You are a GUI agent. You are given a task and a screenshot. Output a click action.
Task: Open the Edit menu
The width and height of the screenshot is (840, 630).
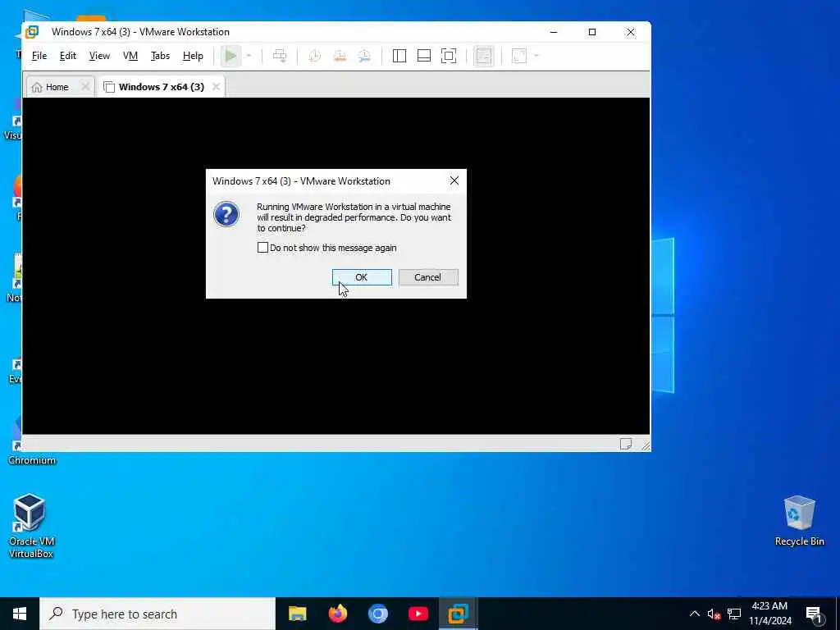pyautogui.click(x=67, y=56)
